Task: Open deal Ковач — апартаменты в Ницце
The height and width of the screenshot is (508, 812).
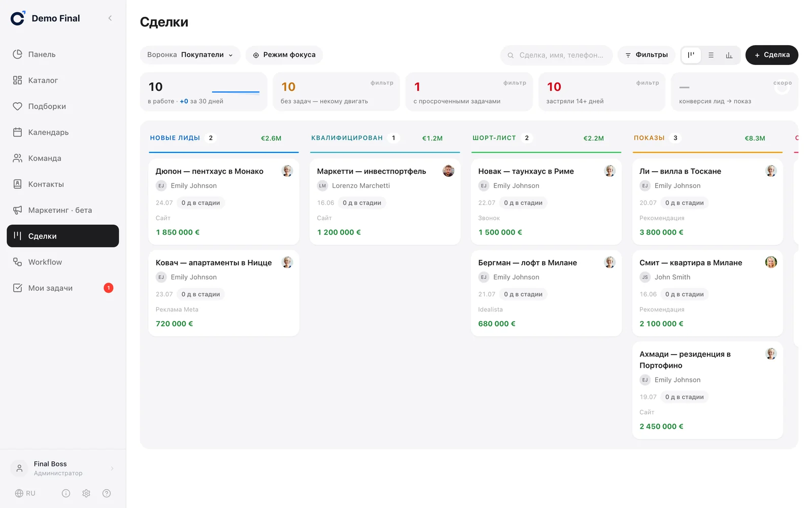Action: [224, 293]
